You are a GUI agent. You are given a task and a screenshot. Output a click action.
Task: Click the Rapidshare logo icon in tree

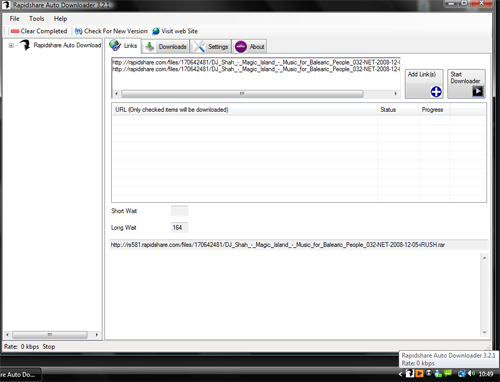[x=25, y=45]
